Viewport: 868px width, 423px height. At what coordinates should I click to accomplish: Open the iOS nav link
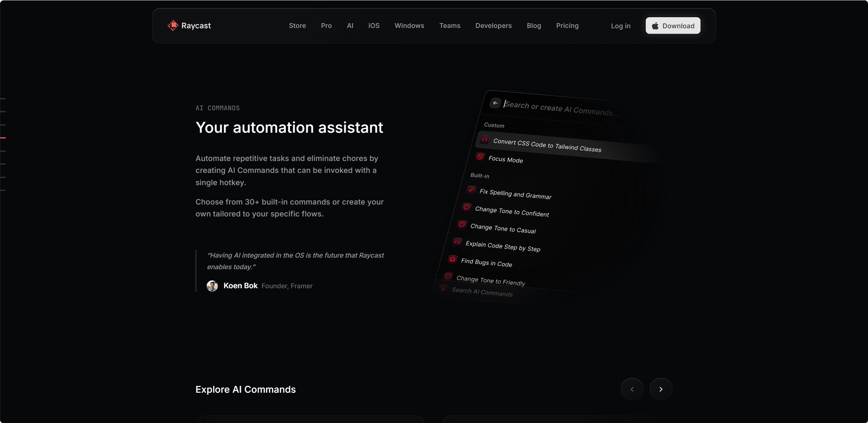point(374,26)
